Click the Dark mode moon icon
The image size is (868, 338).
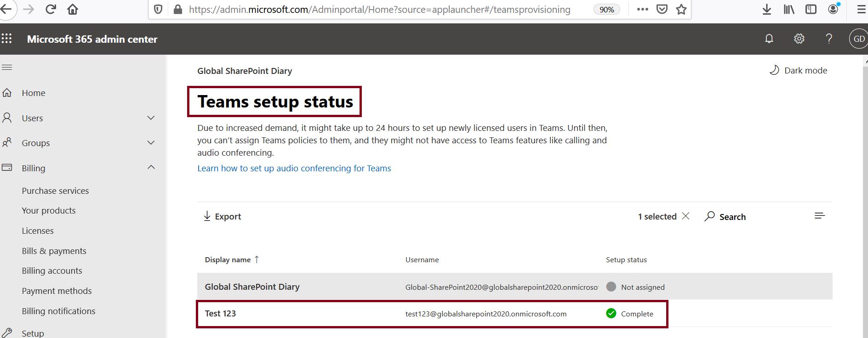774,70
